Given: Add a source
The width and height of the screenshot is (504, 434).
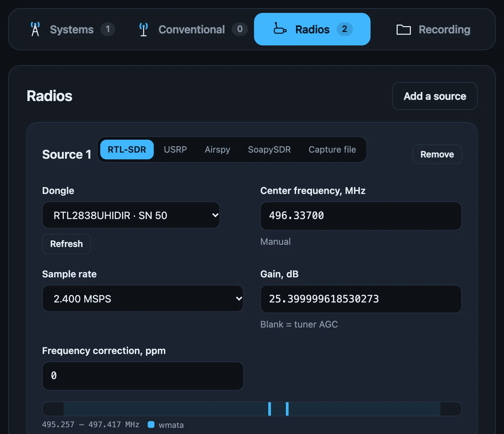Looking at the screenshot, I should [x=435, y=96].
